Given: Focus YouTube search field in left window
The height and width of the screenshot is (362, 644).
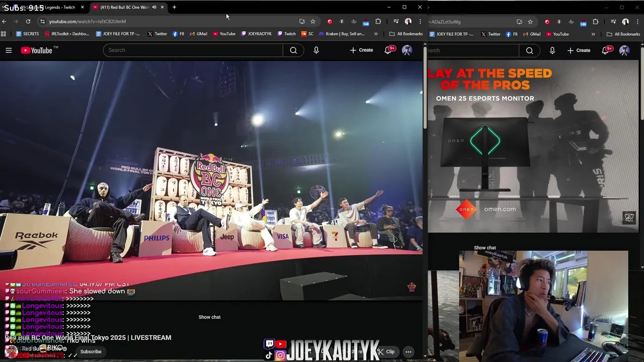Looking at the screenshot, I should [x=193, y=50].
